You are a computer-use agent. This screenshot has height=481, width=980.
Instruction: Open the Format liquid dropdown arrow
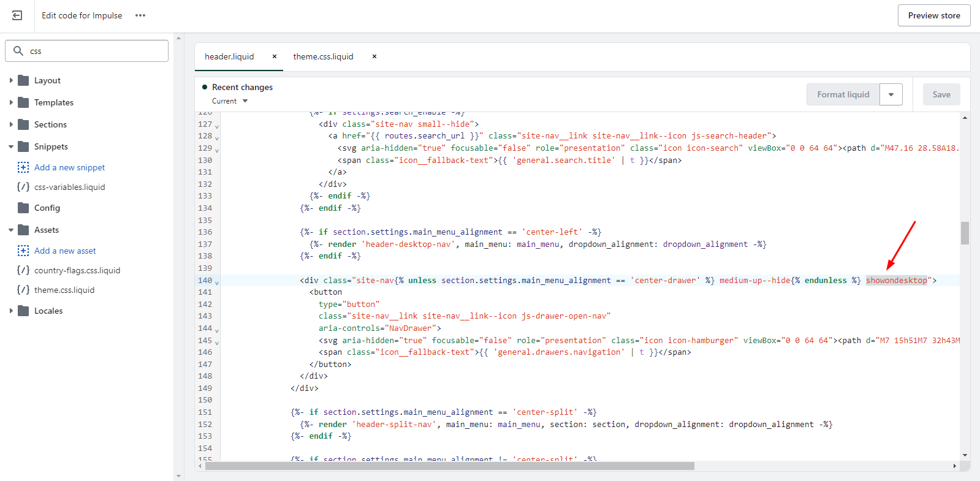(x=891, y=94)
